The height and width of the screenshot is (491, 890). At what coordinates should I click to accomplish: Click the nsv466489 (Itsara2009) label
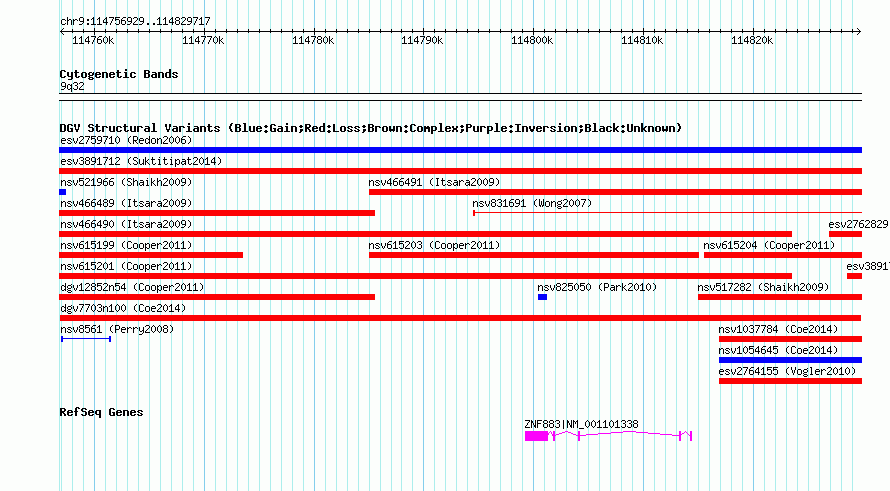click(x=126, y=203)
